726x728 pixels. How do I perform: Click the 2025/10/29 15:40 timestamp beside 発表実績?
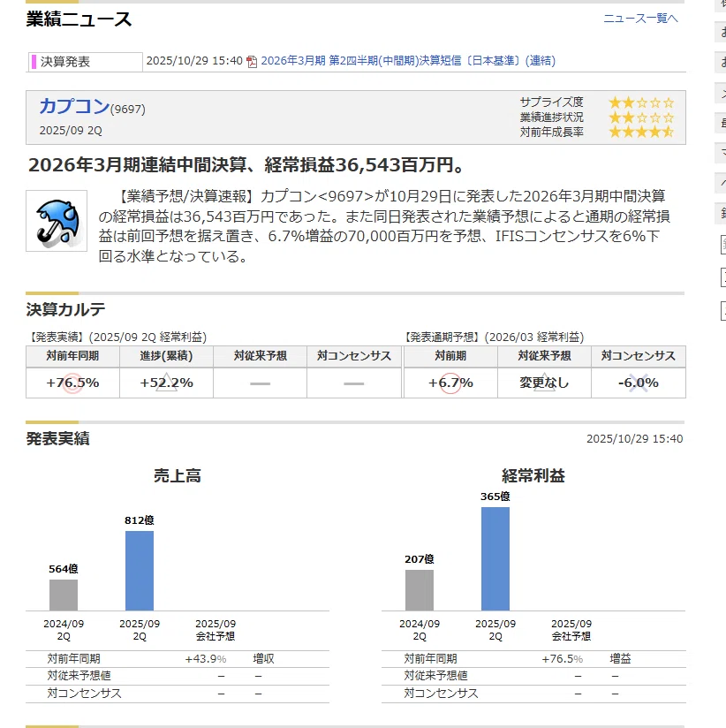(x=634, y=439)
